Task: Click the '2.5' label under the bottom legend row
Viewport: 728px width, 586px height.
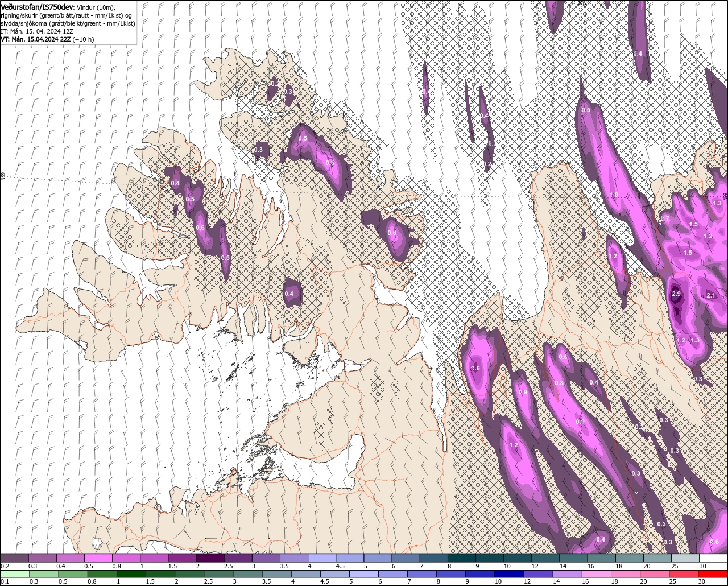Action: [x=208, y=581]
